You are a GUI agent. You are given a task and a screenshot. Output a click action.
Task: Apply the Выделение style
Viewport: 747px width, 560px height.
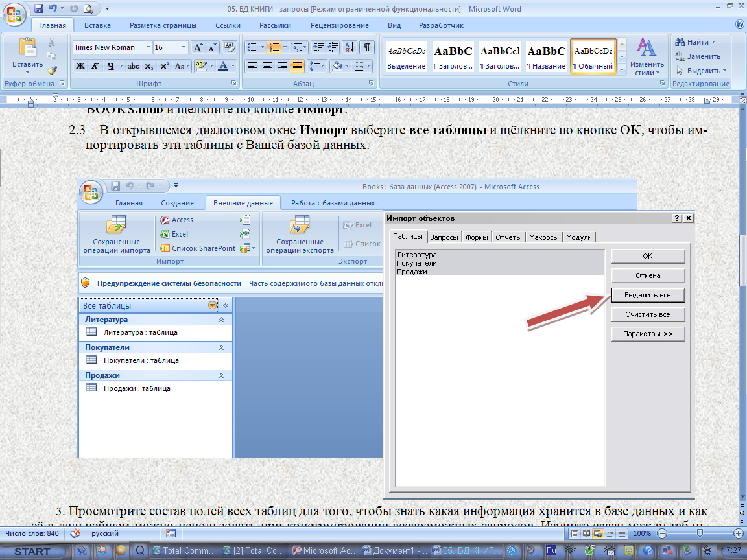click(x=407, y=56)
